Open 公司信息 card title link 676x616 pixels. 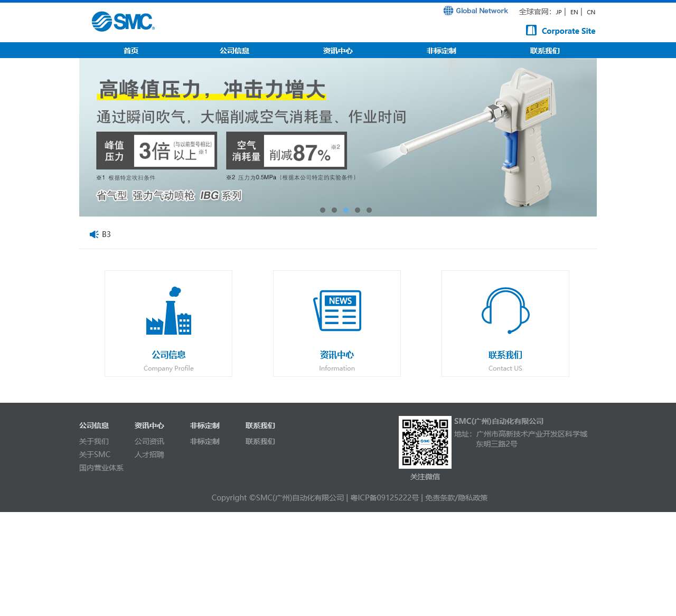point(168,355)
